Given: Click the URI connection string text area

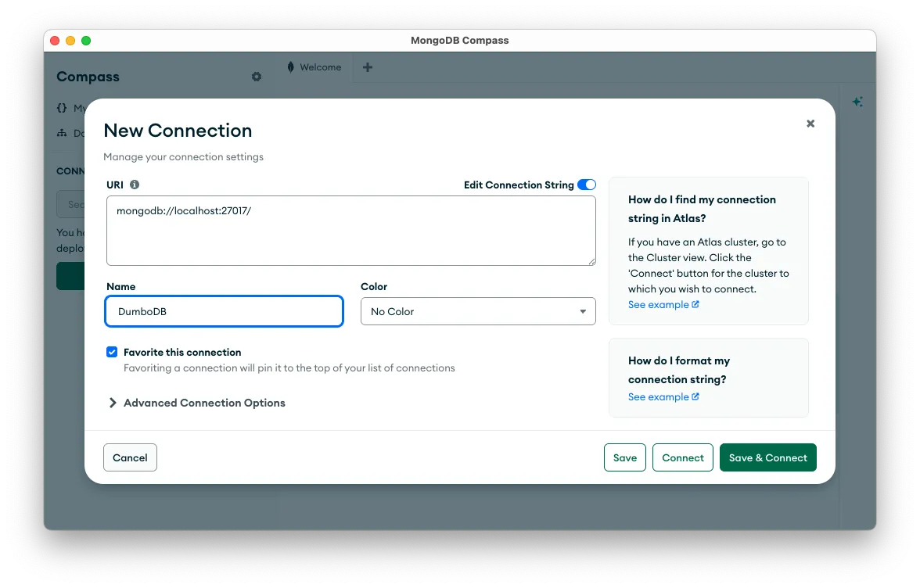Looking at the screenshot, I should pos(350,231).
